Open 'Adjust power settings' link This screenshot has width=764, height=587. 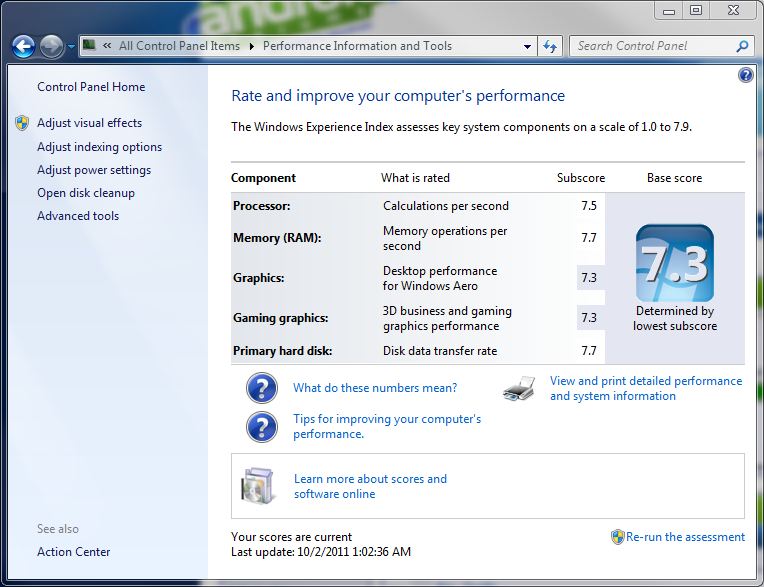click(94, 170)
